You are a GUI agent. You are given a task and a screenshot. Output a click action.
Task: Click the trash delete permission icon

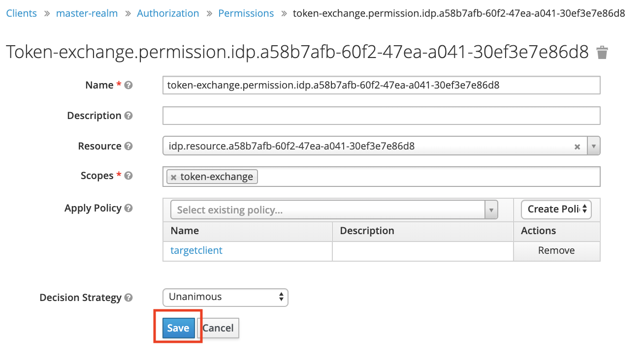tap(602, 53)
